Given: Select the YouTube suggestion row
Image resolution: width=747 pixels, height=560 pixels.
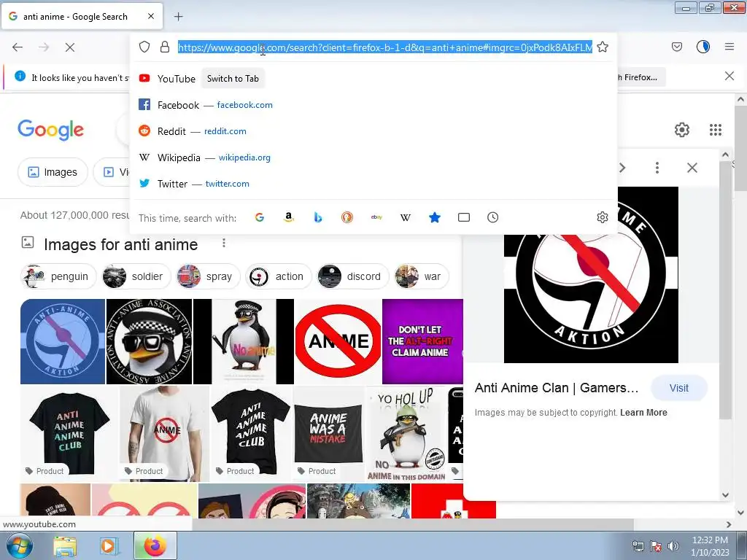Looking at the screenshot, I should (x=373, y=79).
